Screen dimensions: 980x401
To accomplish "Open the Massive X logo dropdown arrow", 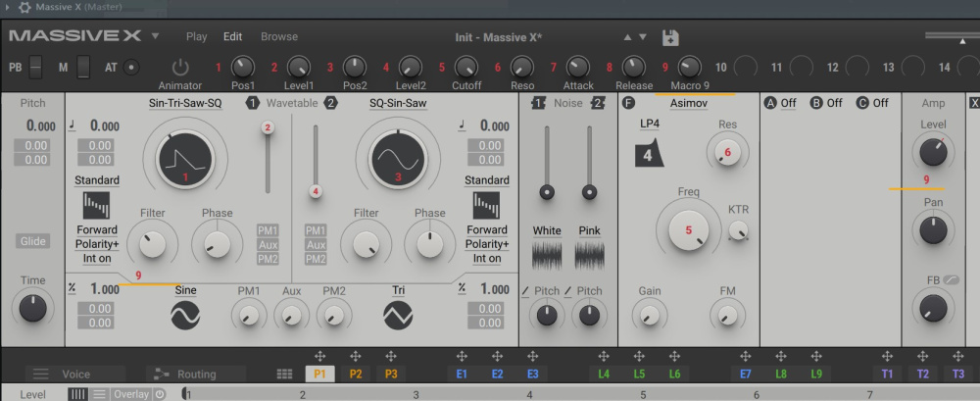I will pyautogui.click(x=156, y=36).
